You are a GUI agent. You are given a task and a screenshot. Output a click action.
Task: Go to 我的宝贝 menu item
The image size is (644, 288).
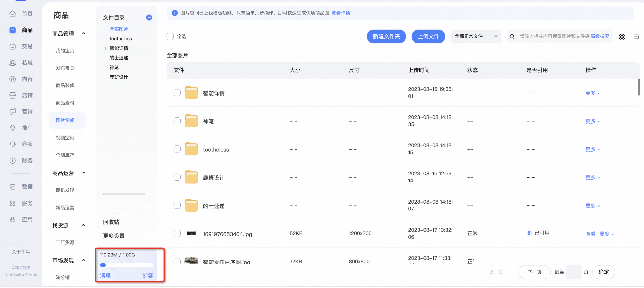[65, 51]
